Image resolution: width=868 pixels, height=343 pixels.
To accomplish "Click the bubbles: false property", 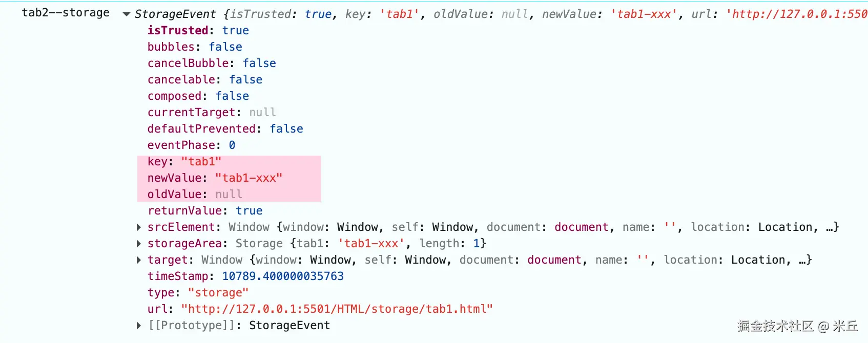I will pos(195,47).
